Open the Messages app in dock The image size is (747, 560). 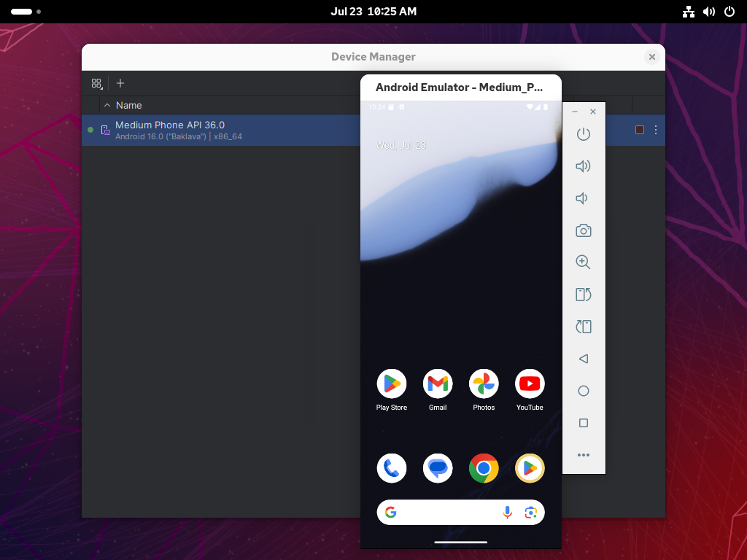coord(438,468)
